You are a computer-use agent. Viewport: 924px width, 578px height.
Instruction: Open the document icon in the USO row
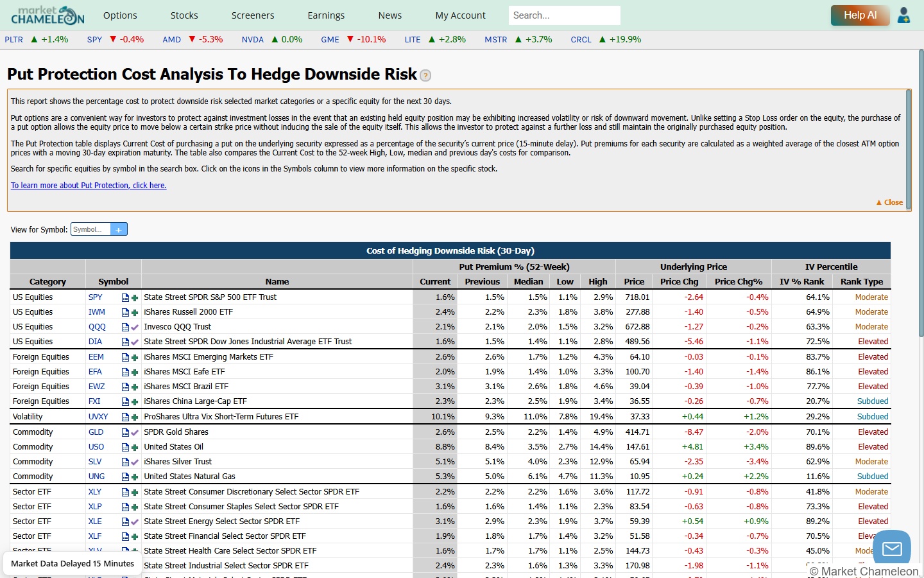pos(125,448)
